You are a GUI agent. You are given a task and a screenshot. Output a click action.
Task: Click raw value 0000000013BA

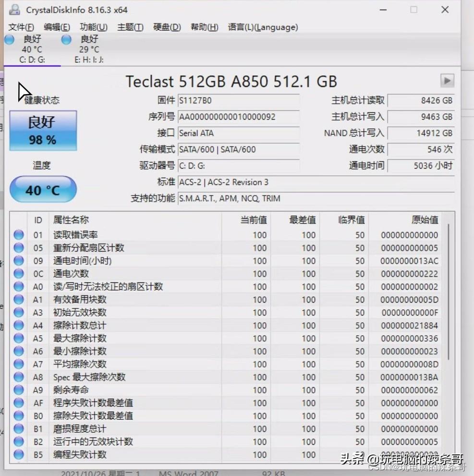pos(409,377)
